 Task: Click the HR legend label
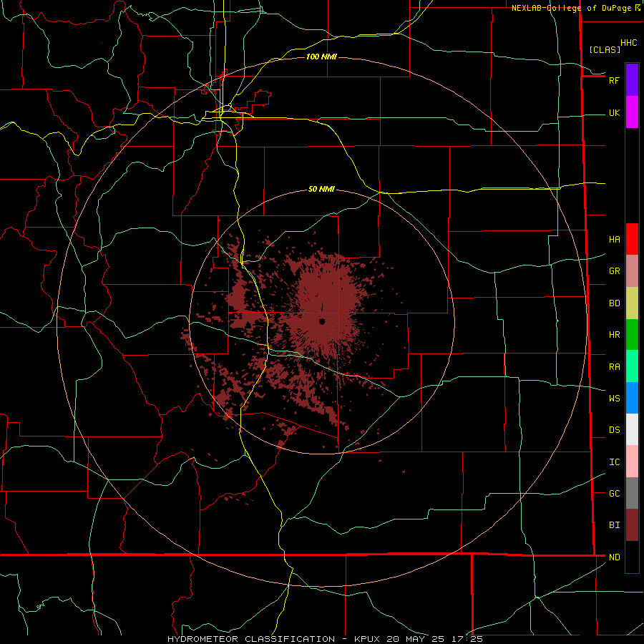pos(614,335)
